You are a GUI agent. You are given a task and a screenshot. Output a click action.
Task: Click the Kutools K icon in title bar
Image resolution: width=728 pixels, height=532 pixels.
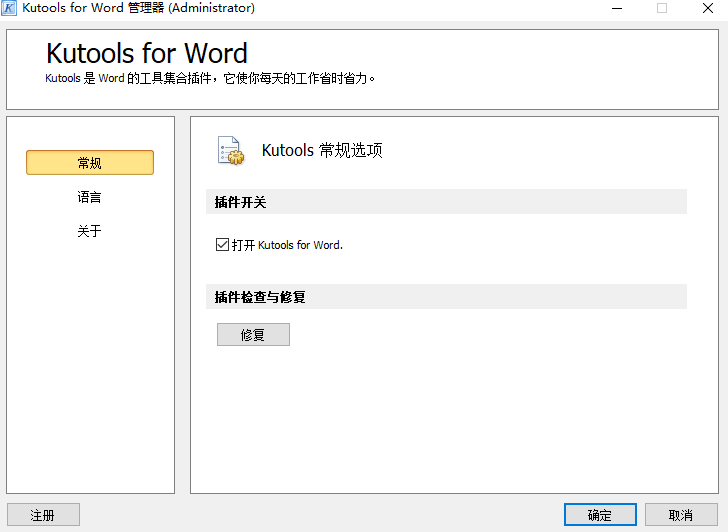pyautogui.click(x=10, y=8)
